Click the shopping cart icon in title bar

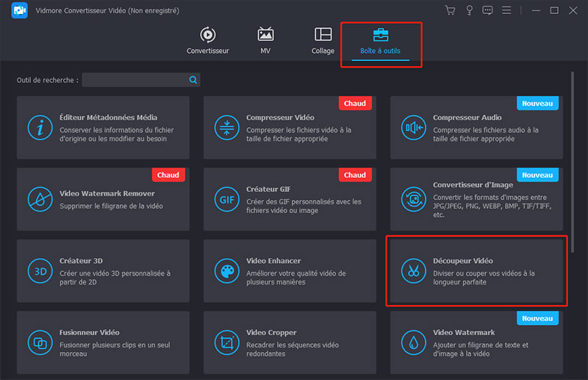tap(451, 10)
